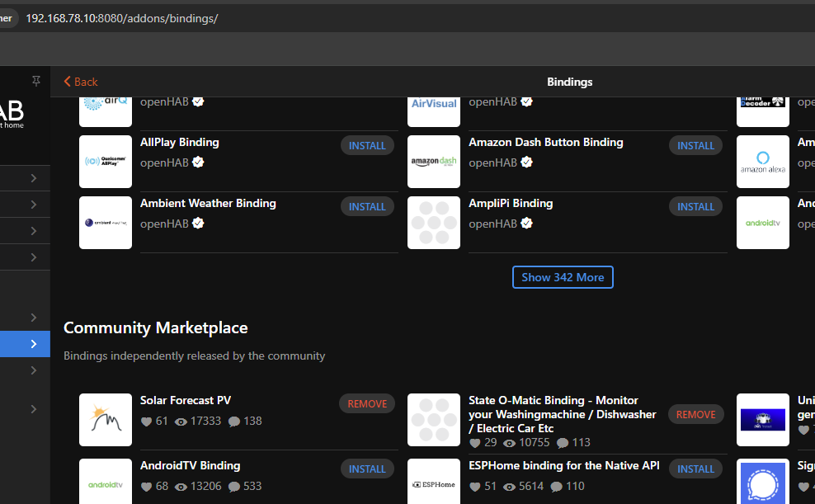
Task: Install ESPHome binding for the Native API
Action: (695, 469)
